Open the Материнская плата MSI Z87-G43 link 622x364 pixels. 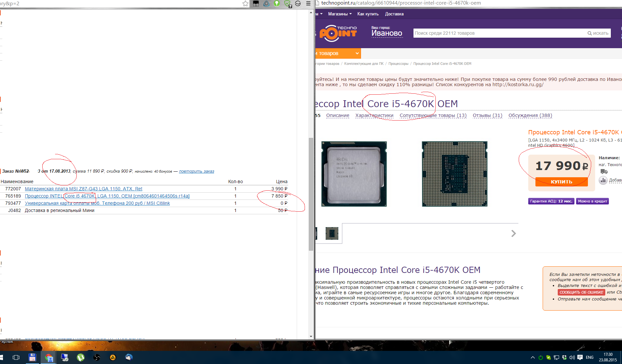tap(84, 189)
